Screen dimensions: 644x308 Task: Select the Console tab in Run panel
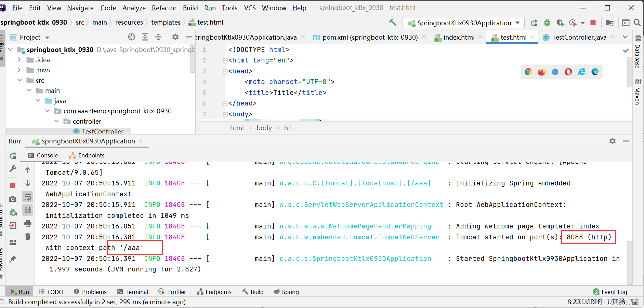(43, 155)
